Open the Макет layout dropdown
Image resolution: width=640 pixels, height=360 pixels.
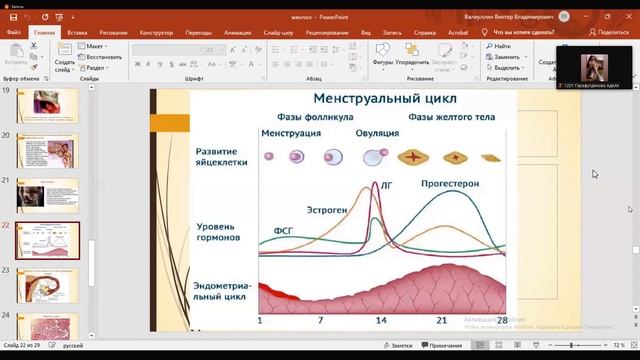click(x=93, y=46)
